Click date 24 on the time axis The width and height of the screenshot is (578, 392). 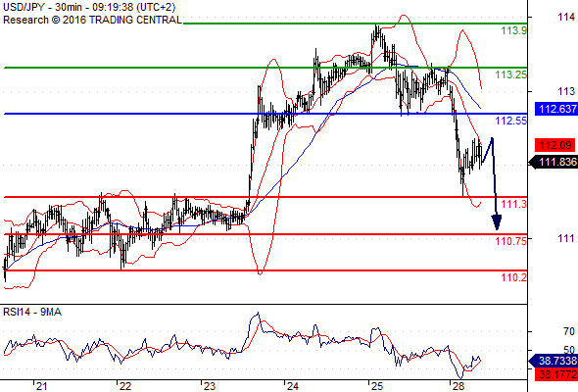pos(293,386)
